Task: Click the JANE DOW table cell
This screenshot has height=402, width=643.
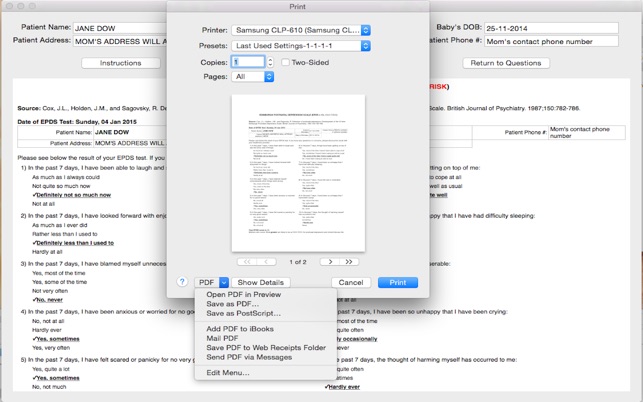Action: click(x=130, y=132)
